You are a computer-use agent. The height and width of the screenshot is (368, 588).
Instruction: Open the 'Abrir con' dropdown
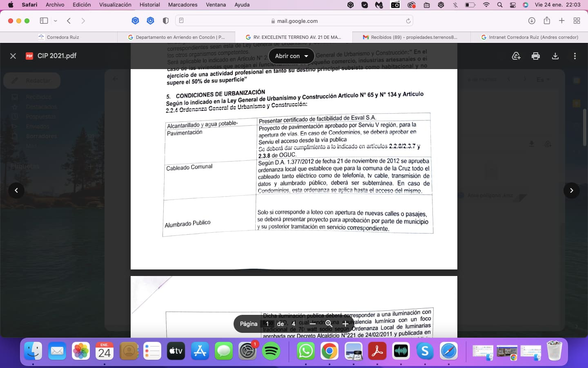coord(292,56)
